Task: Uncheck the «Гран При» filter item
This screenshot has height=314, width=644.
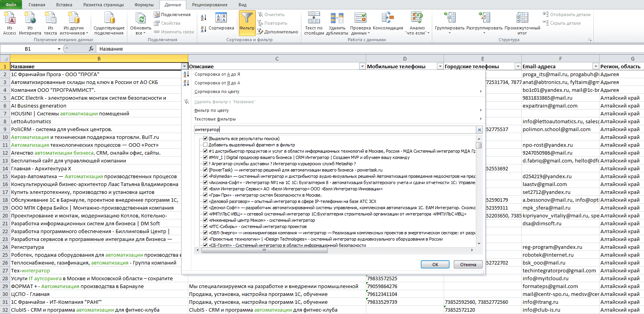Action: (205, 195)
